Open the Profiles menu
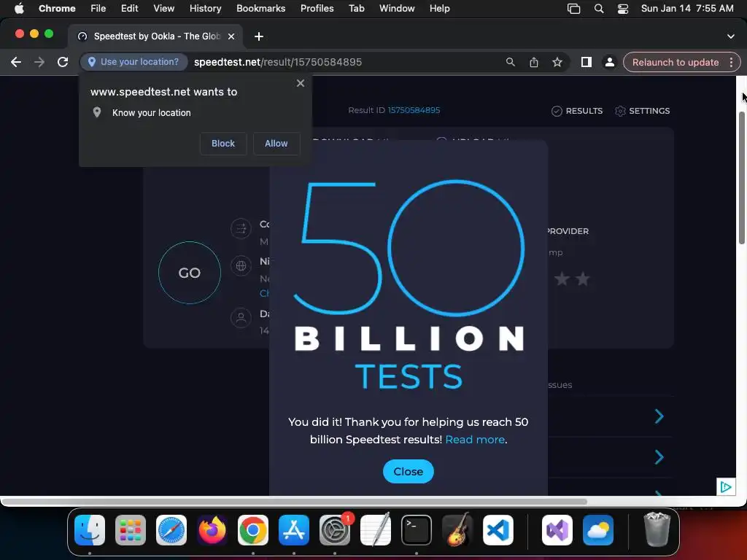This screenshot has width=747, height=560. point(317,9)
